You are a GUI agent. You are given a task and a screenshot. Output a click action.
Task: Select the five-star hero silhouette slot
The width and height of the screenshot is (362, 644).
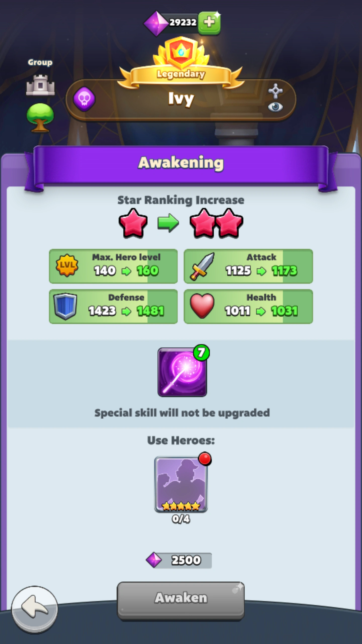tap(181, 485)
